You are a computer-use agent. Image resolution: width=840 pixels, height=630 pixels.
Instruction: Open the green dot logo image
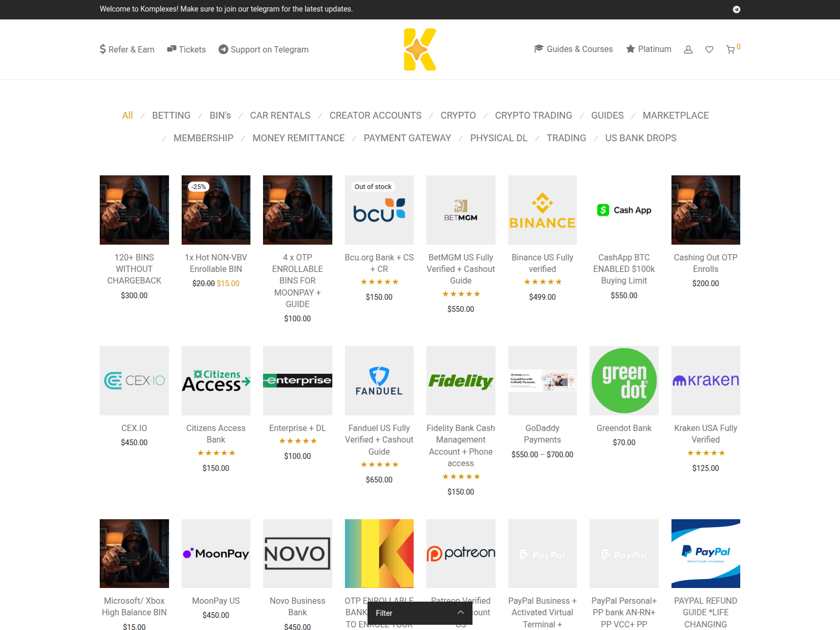pyautogui.click(x=624, y=381)
